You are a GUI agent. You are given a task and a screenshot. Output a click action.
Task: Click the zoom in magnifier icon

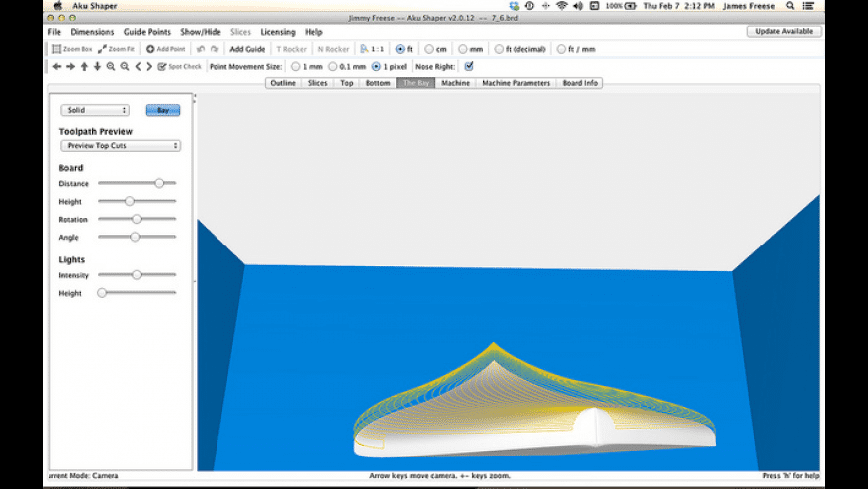111,67
